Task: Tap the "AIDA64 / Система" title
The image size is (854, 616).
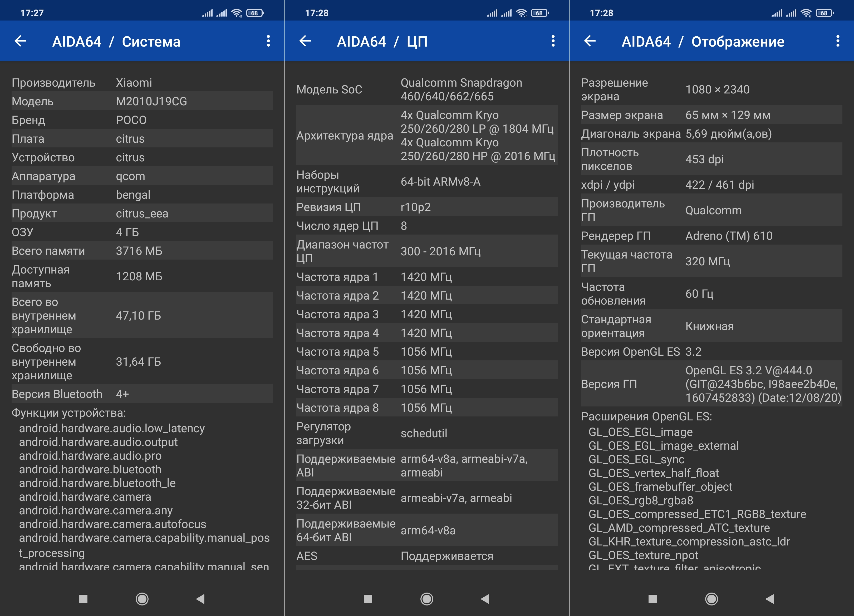Action: (x=116, y=41)
